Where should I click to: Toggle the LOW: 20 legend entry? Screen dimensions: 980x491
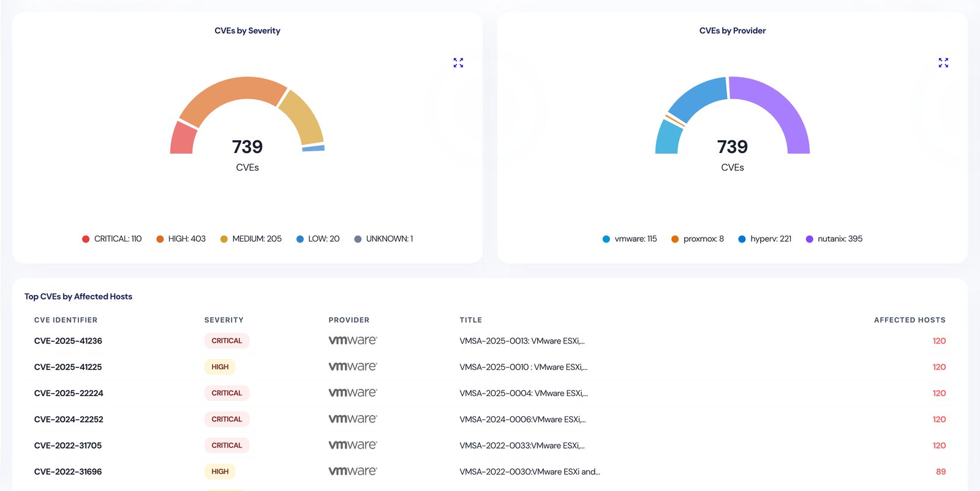point(318,239)
